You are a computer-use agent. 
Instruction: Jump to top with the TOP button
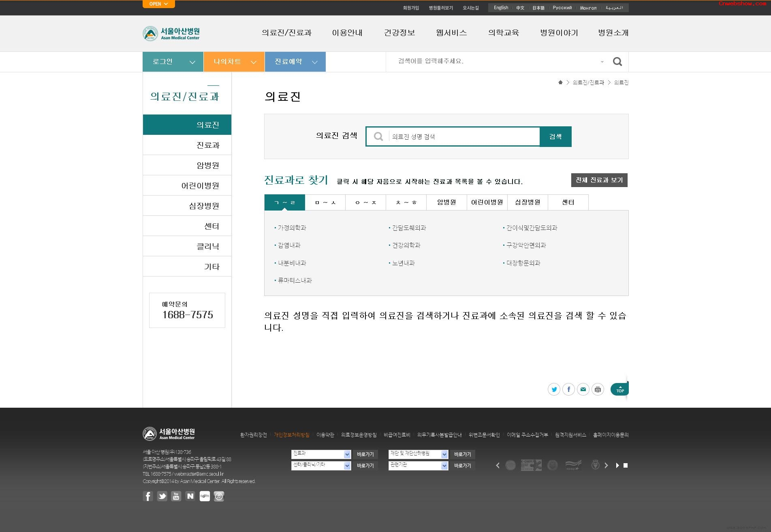(x=619, y=389)
